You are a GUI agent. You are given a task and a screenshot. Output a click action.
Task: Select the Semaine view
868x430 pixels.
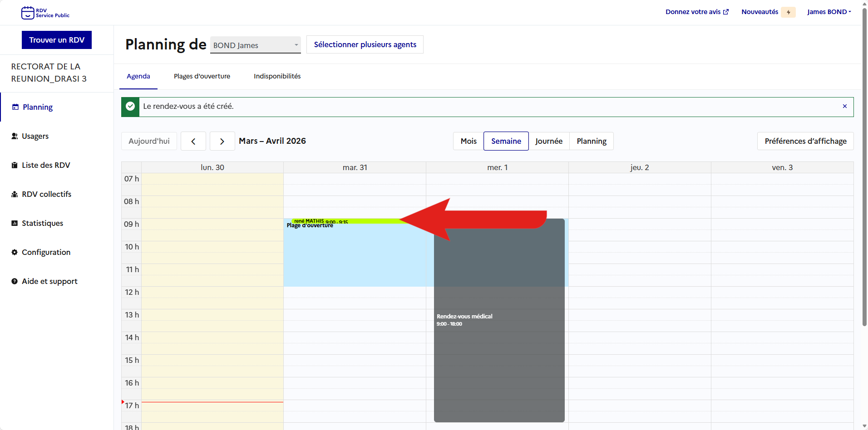(x=506, y=141)
